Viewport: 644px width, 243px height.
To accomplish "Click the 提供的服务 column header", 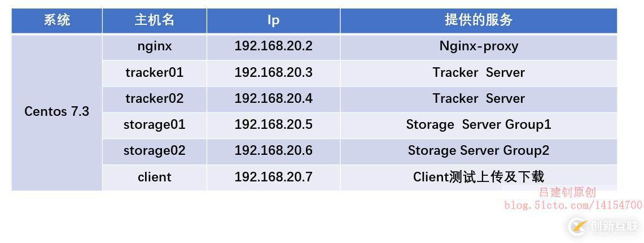I will pos(478,20).
